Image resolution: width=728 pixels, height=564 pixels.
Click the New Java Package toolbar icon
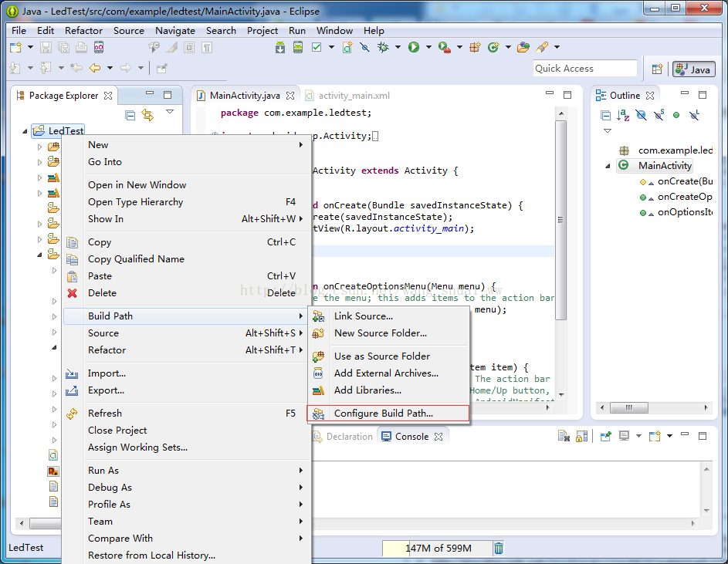(475, 47)
